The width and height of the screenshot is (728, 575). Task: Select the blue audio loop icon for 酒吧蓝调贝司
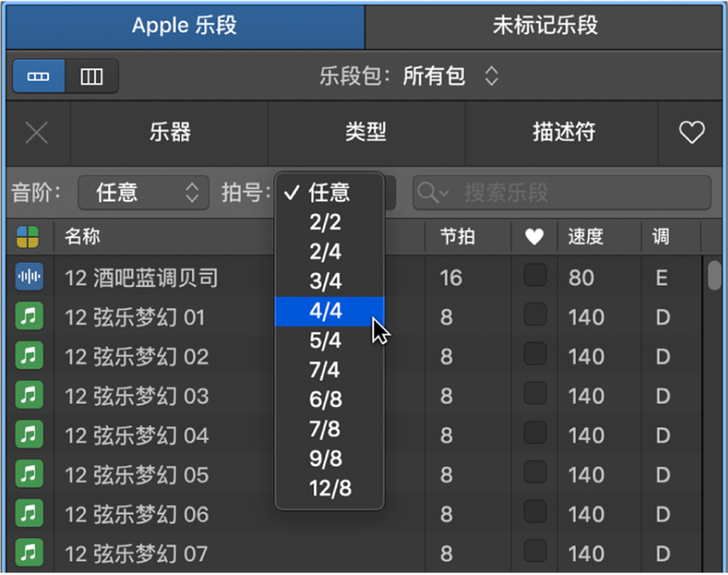(28, 277)
